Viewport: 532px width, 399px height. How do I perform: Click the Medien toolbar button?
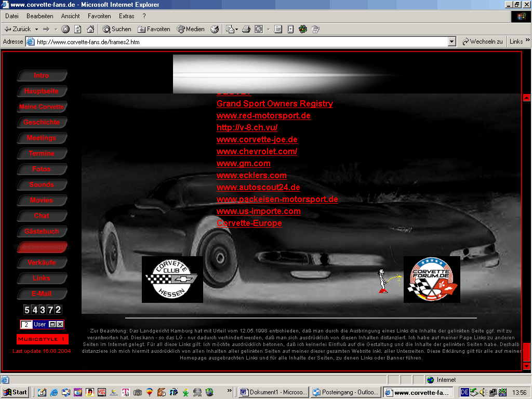click(191, 29)
